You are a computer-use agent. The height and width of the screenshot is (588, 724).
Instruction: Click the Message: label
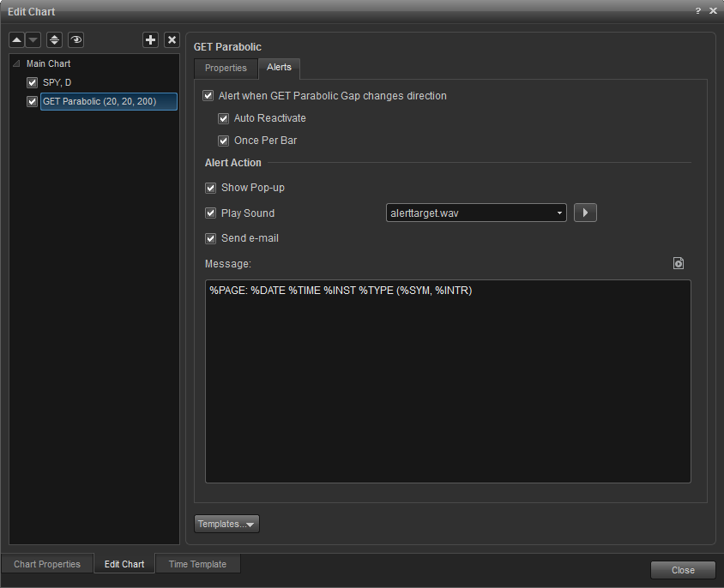tap(228, 263)
